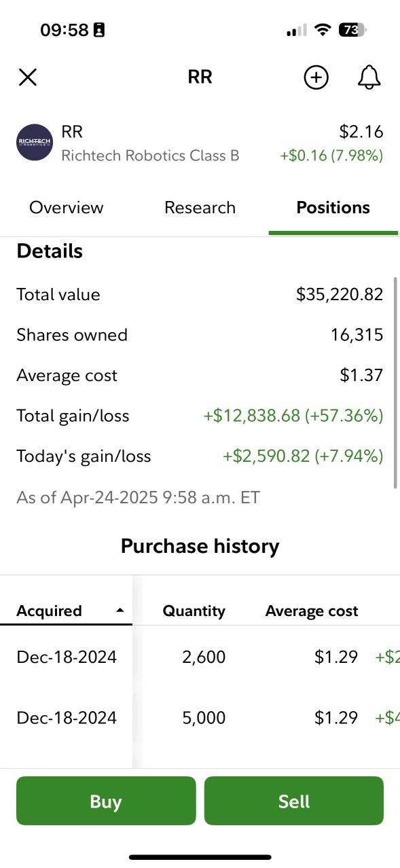The image size is (400, 868).
Task: Tap the Wi-Fi icon in status bar
Action: 323,30
